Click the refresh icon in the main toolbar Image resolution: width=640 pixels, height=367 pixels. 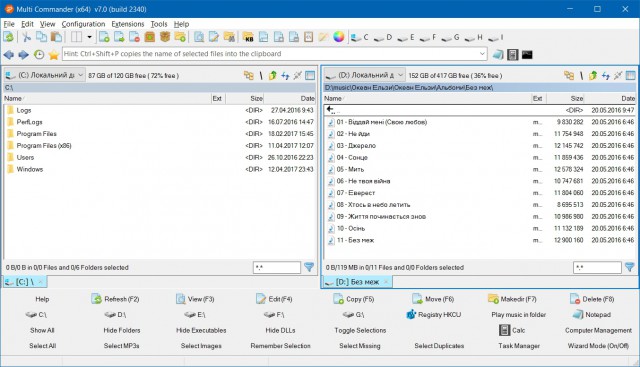click(9, 38)
